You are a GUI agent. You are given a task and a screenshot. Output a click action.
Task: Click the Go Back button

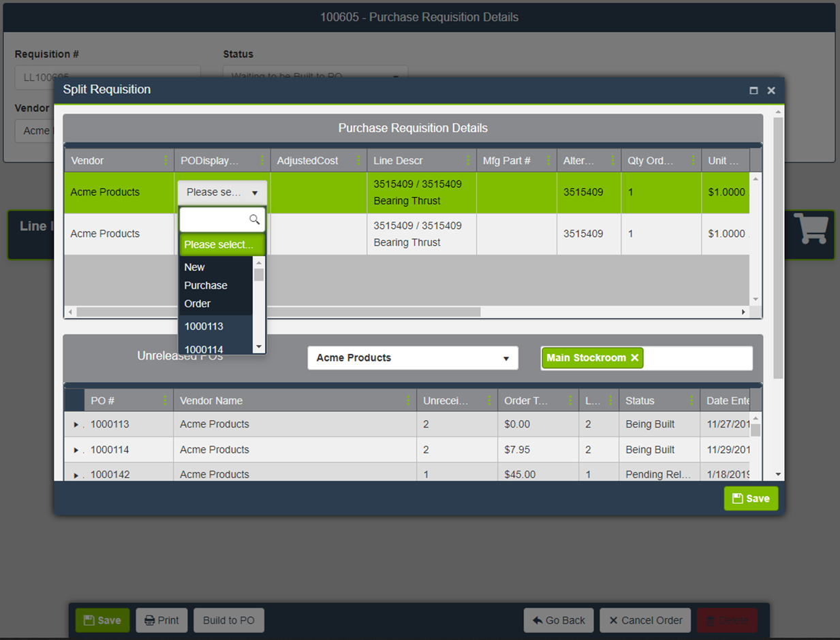click(559, 620)
